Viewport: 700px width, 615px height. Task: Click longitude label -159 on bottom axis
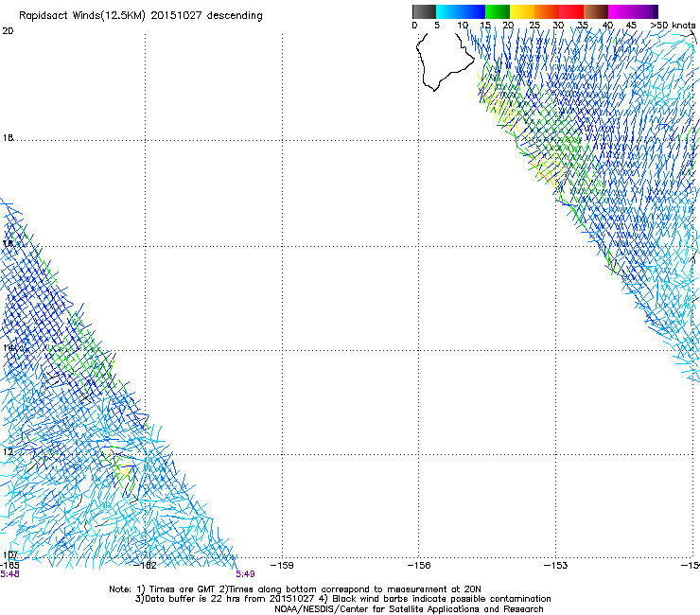pos(283,566)
